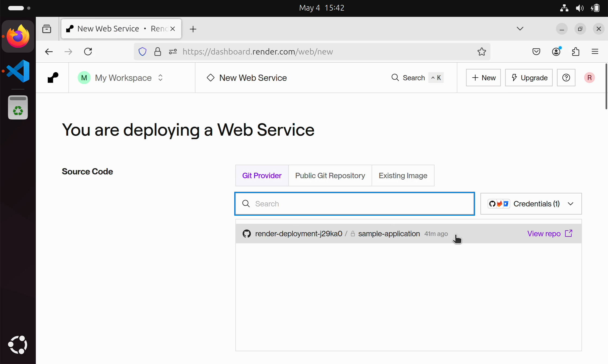Save page to Pocket icon
608x364 pixels.
536,52
